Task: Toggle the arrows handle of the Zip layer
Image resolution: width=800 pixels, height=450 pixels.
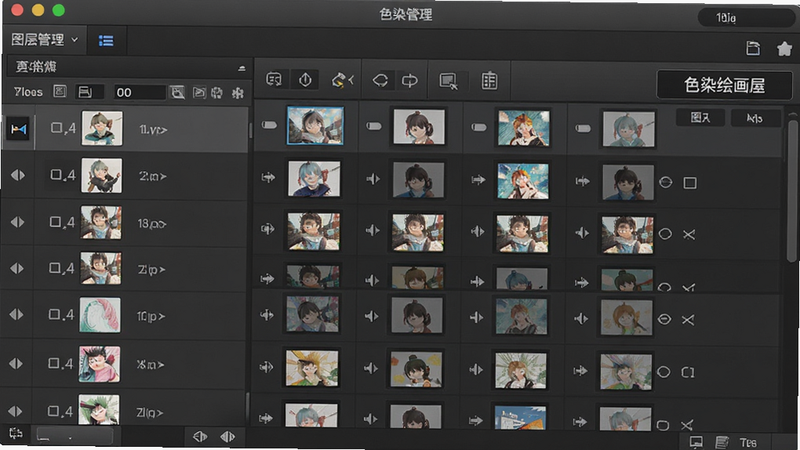Action: pyautogui.click(x=17, y=268)
